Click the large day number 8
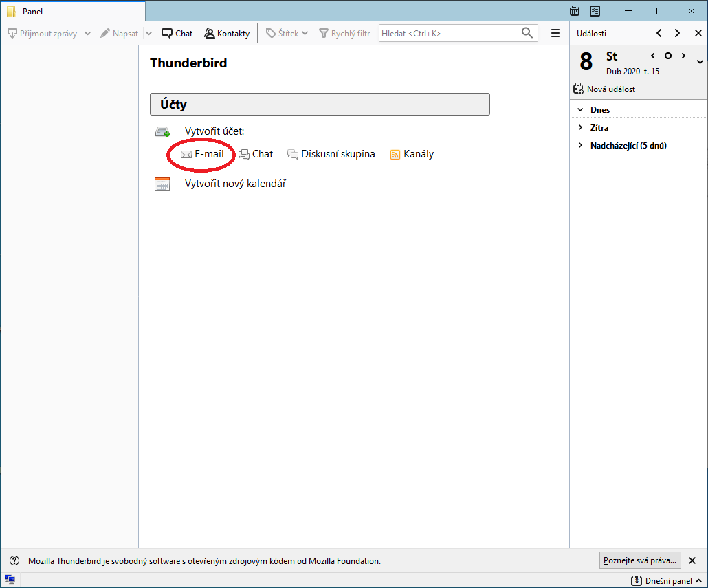 point(586,61)
